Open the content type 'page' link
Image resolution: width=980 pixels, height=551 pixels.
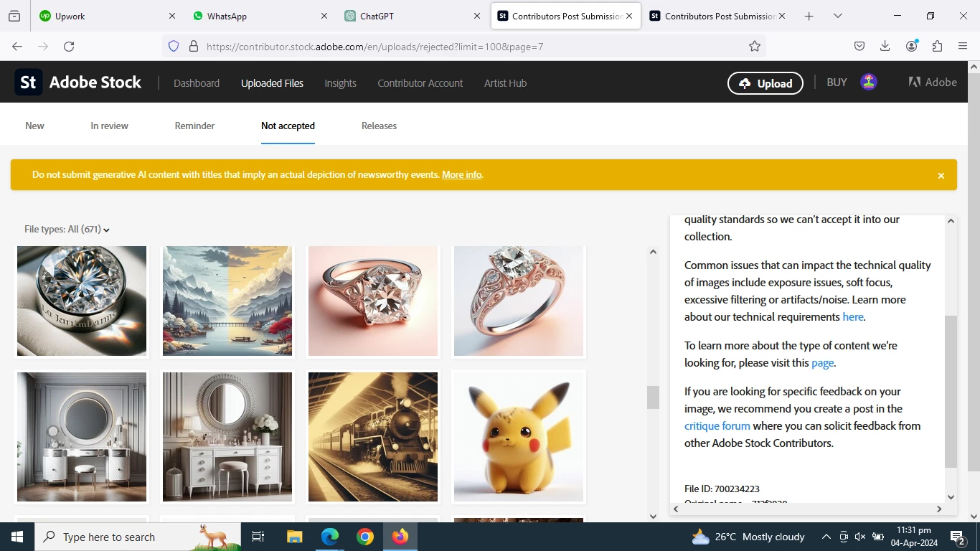(822, 362)
